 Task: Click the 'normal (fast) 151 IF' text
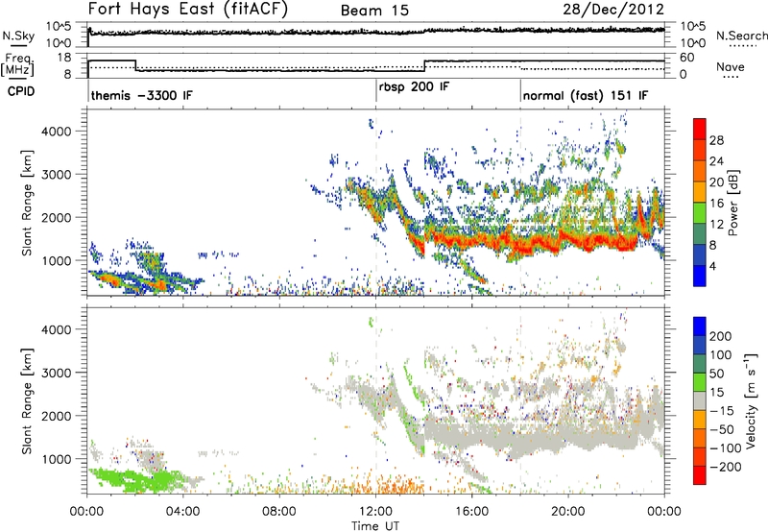(586, 95)
